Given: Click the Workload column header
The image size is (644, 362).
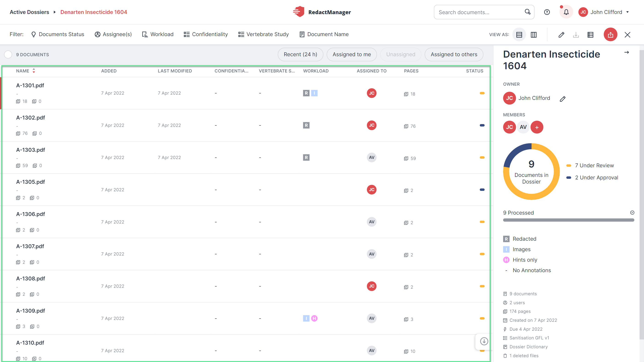Looking at the screenshot, I should pyautogui.click(x=316, y=71).
